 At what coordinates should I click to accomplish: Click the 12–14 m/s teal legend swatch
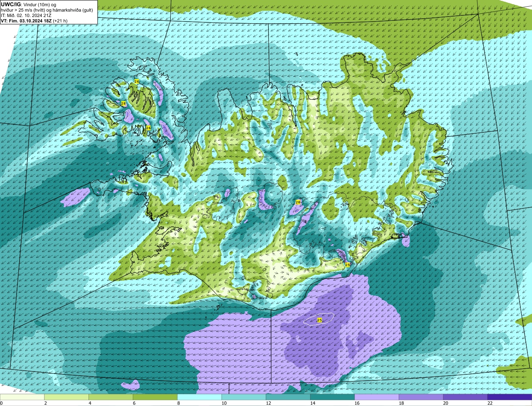(288, 397)
